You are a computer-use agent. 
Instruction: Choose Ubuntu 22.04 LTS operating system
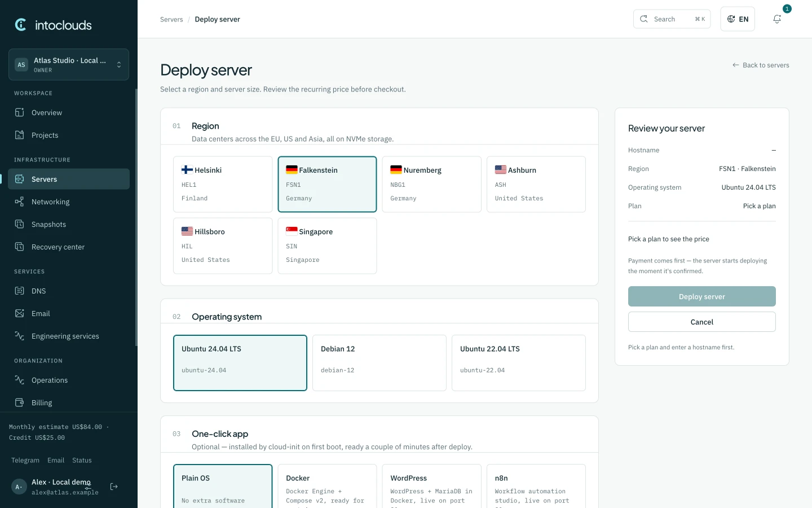coord(519,363)
